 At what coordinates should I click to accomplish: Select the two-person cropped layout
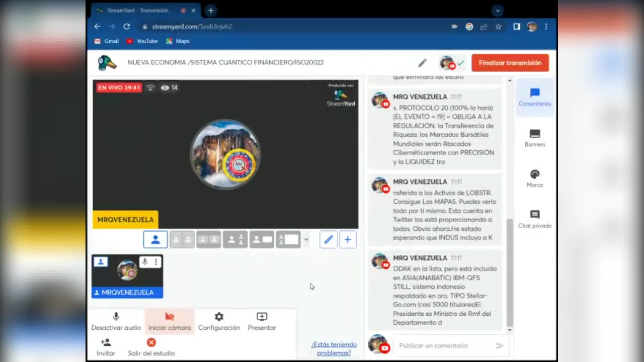point(208,239)
